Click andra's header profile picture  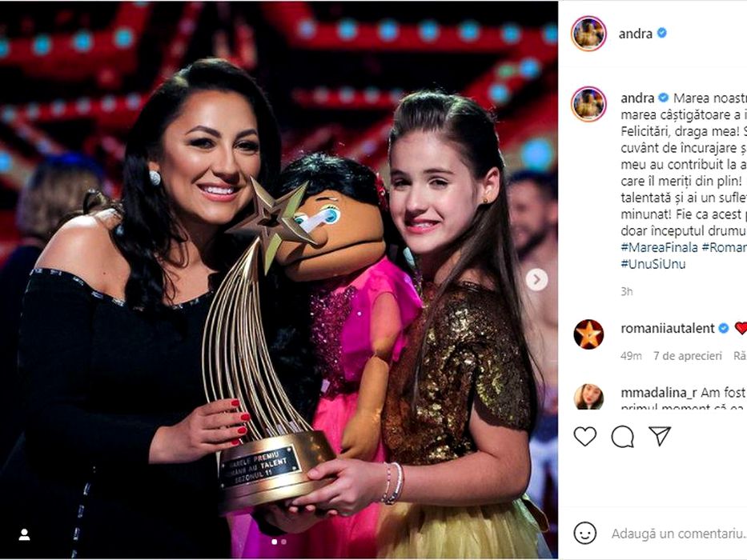click(588, 34)
